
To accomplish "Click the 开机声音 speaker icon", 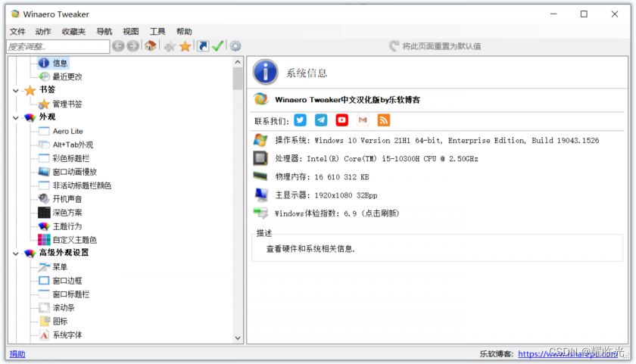I will click(x=44, y=198).
